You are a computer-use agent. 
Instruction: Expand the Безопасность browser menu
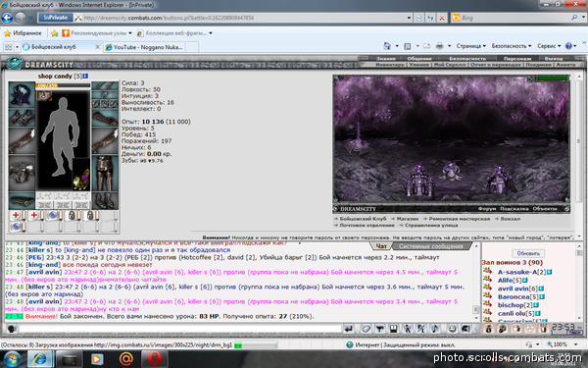coord(512,46)
